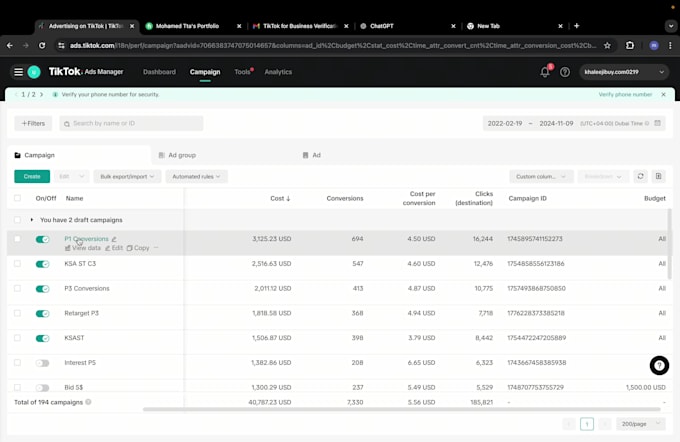Open the hamburger navigation menu

coord(18,72)
